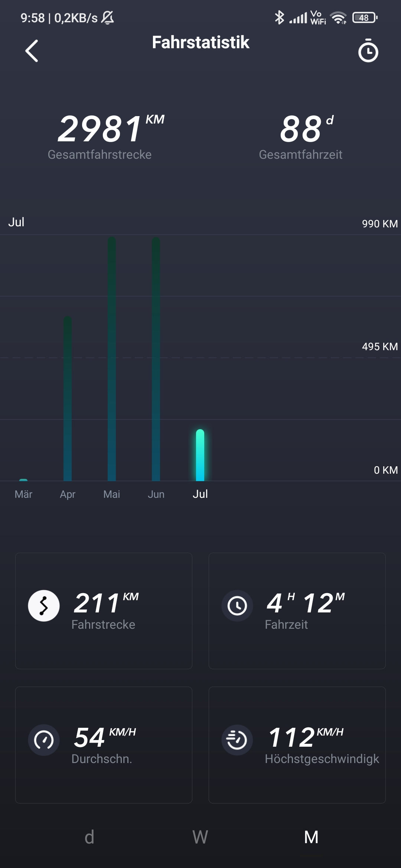Tap the back arrow icon
The width and height of the screenshot is (401, 868).
click(32, 51)
